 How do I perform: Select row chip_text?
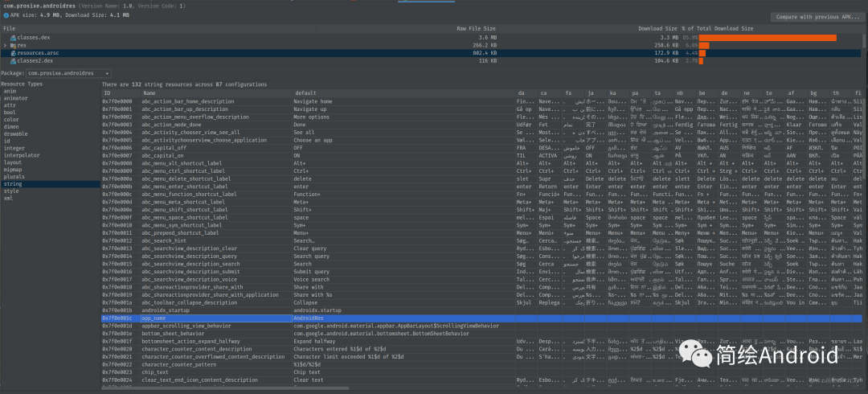point(481,372)
